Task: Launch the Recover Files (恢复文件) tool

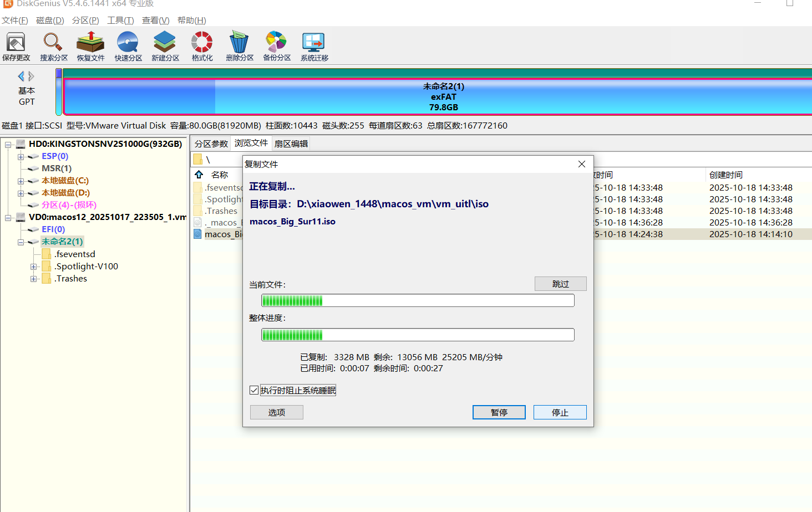Action: coord(90,47)
